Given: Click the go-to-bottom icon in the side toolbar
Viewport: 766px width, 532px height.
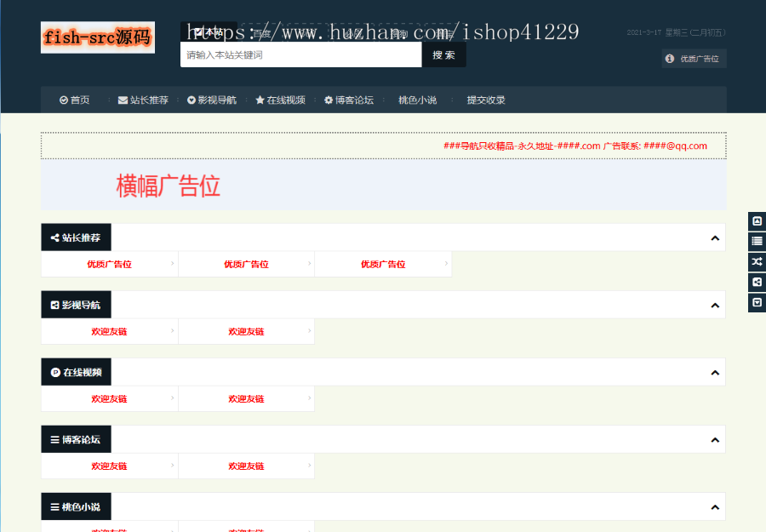Looking at the screenshot, I should click(757, 302).
